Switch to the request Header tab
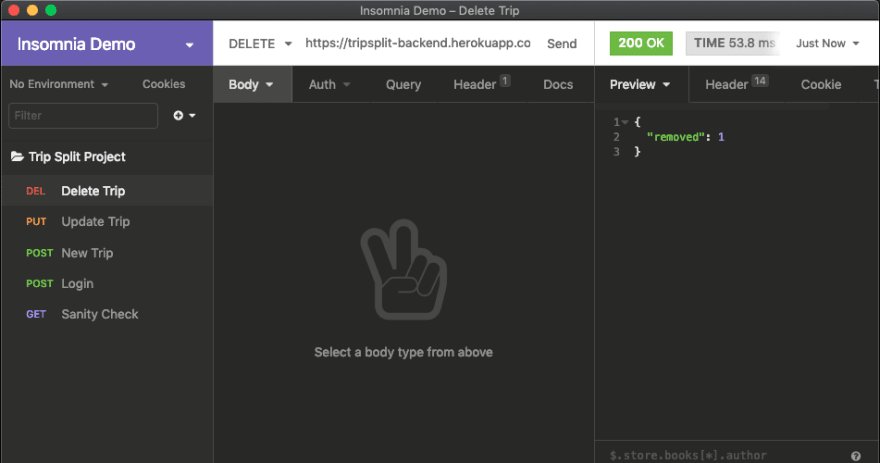The width and height of the screenshot is (880, 463). click(x=481, y=85)
